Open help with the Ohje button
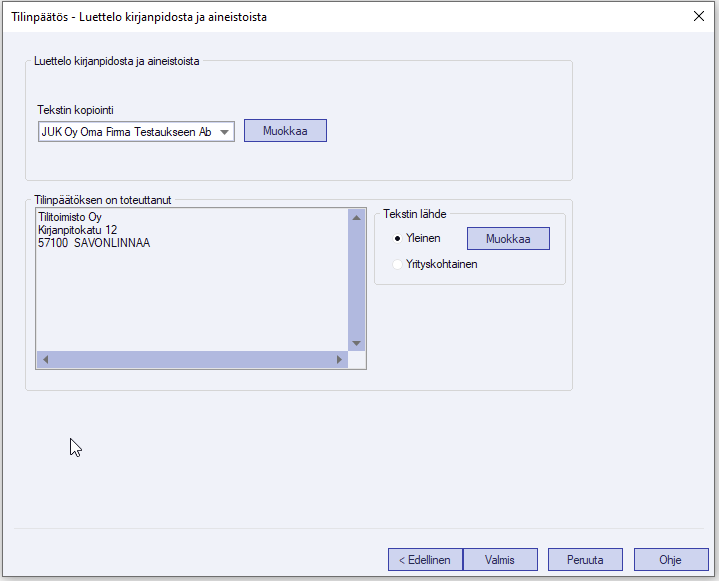 click(x=670, y=560)
